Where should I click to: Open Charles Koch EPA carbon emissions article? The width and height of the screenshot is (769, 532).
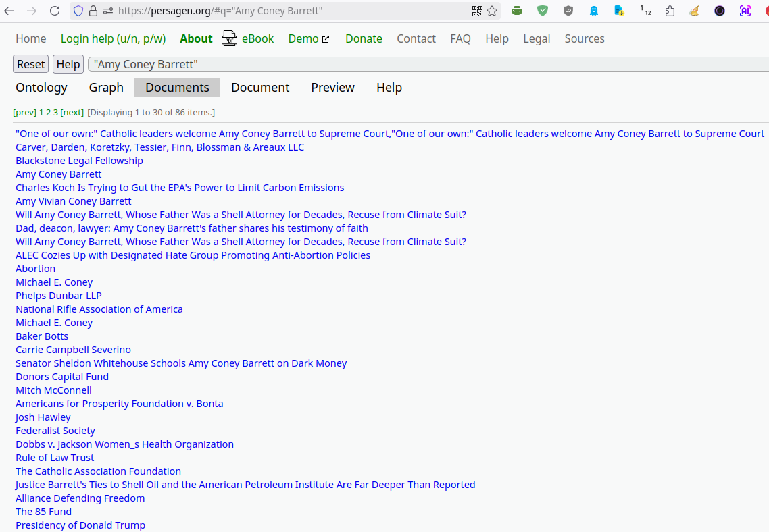pos(180,188)
